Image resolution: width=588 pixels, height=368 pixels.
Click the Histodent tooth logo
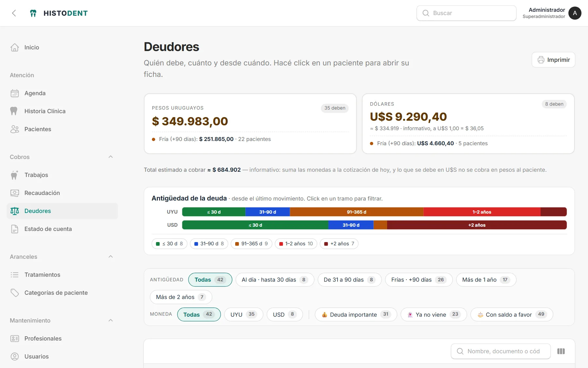pyautogui.click(x=33, y=13)
